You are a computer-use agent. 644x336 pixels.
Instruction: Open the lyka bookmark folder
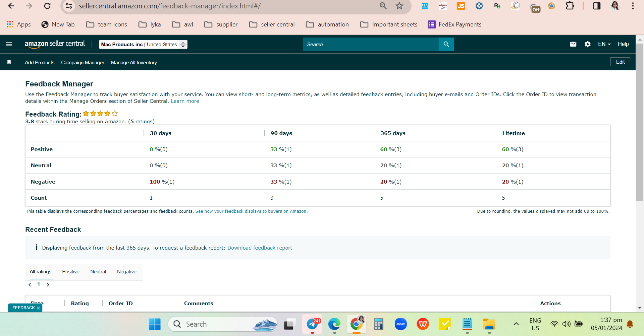click(x=150, y=24)
